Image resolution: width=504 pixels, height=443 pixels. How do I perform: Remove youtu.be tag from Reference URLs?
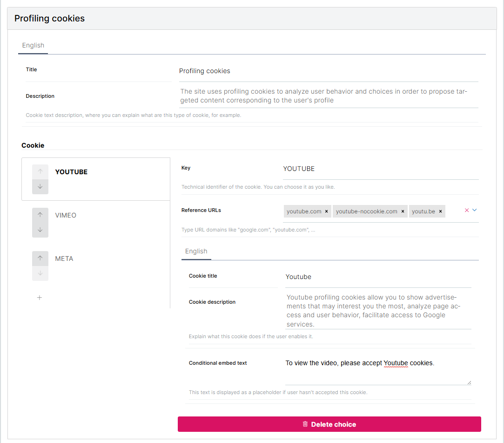click(440, 211)
